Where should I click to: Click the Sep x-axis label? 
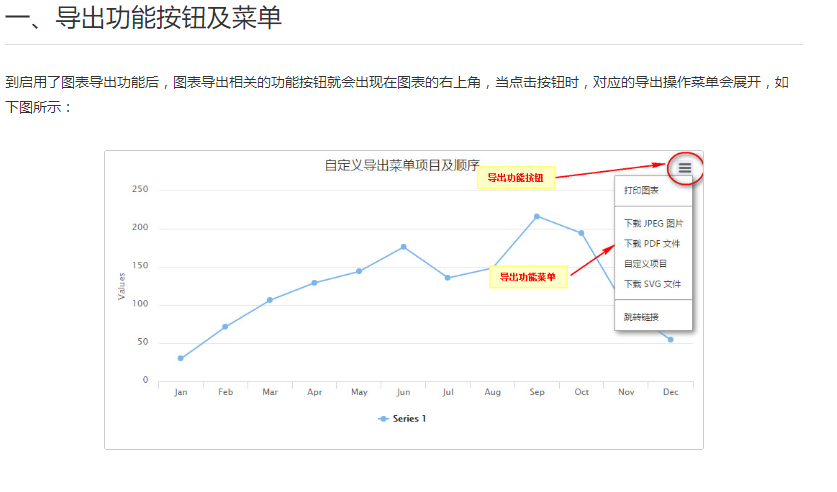(x=537, y=392)
